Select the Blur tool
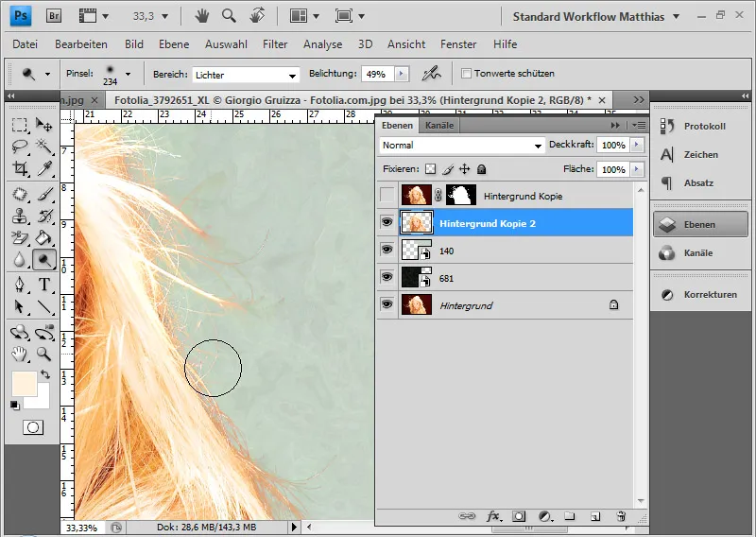756x537 pixels. (19, 260)
